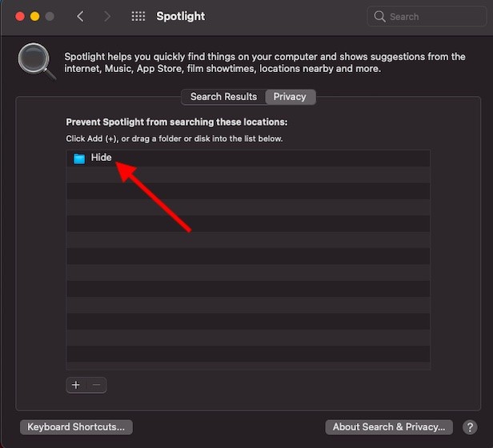
Task: Select the Hide folder row
Action: click(x=248, y=158)
